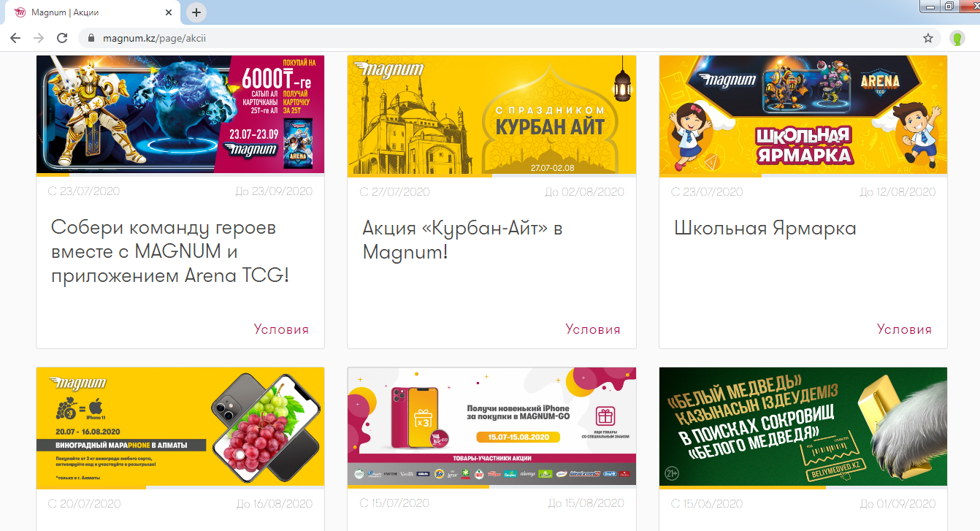View site security lock info
The height and width of the screenshot is (531, 980).
coord(91,38)
